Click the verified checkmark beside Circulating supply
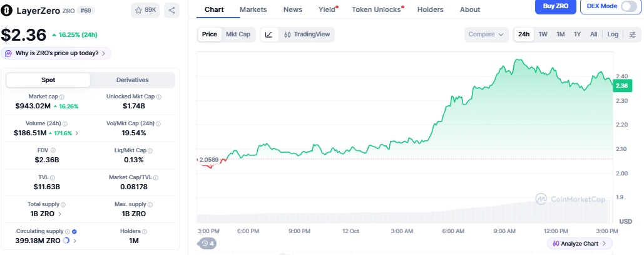The image size is (644, 255). tap(74, 232)
